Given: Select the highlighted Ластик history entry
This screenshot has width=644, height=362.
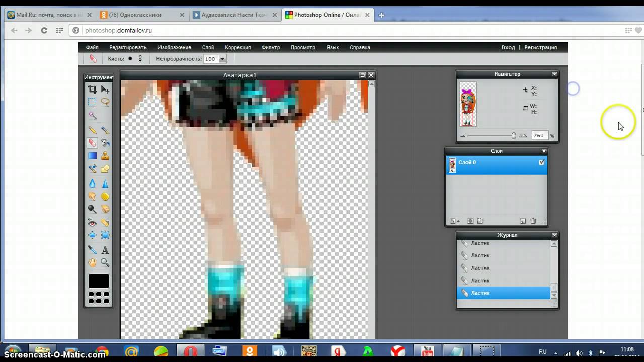Looking at the screenshot, I should tap(504, 293).
